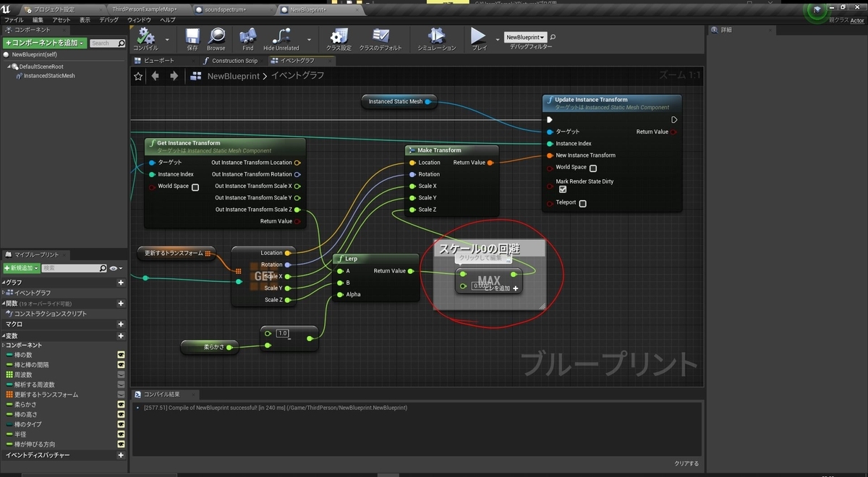Open the アセット menu
This screenshot has width=868, height=477.
tap(61, 20)
